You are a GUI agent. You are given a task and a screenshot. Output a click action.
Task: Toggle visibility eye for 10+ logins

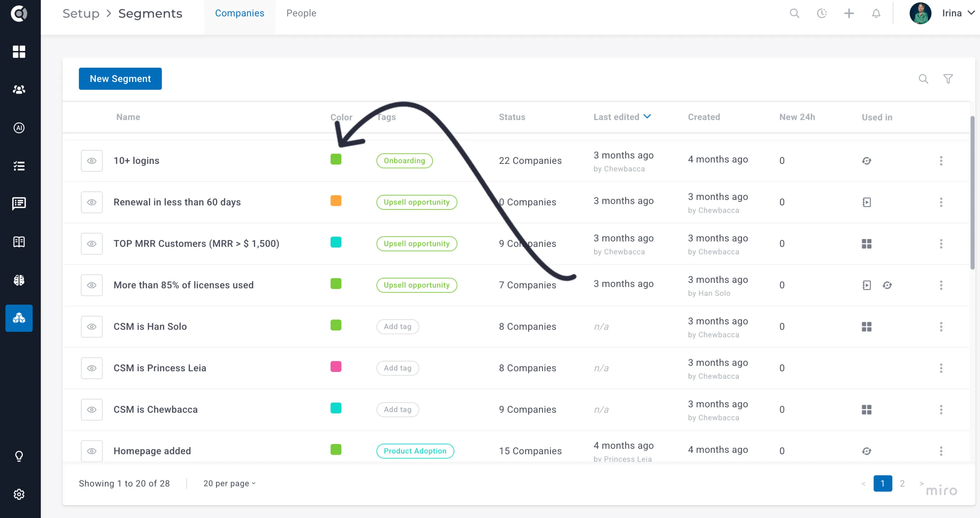(92, 161)
